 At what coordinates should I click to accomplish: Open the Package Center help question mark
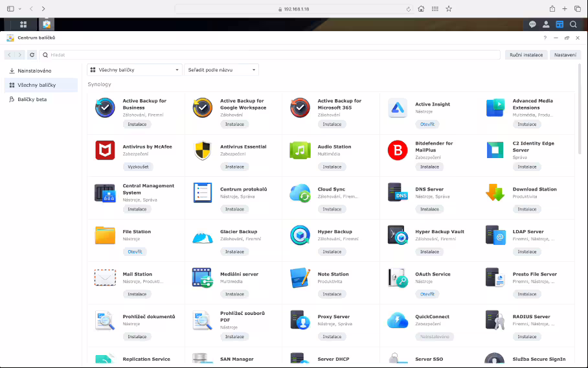[545, 38]
